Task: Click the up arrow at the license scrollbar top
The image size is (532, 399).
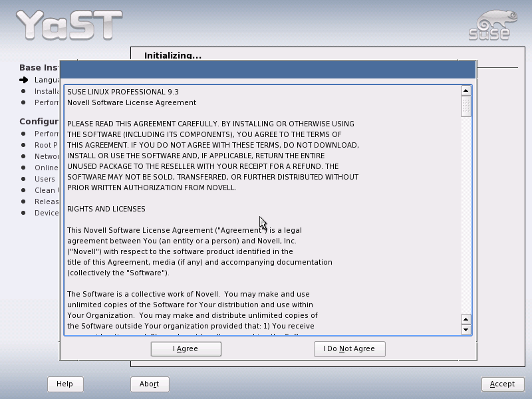Action: [466, 90]
